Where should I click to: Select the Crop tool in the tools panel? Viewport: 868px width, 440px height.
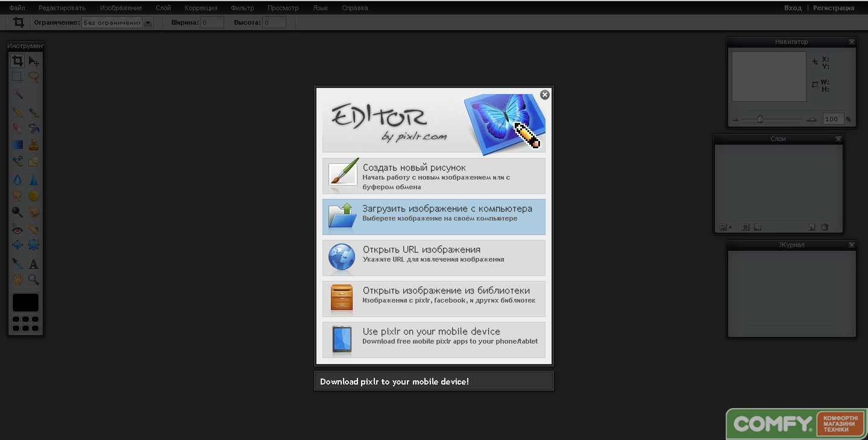point(17,61)
